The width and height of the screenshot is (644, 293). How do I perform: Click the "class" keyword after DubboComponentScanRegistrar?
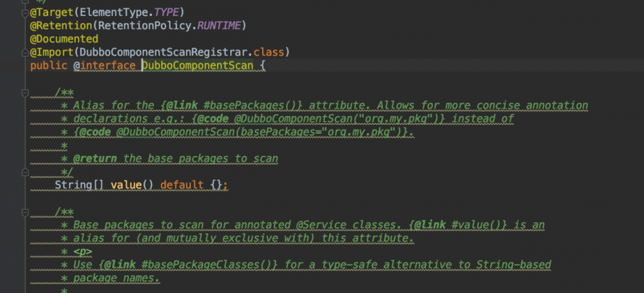[269, 52]
